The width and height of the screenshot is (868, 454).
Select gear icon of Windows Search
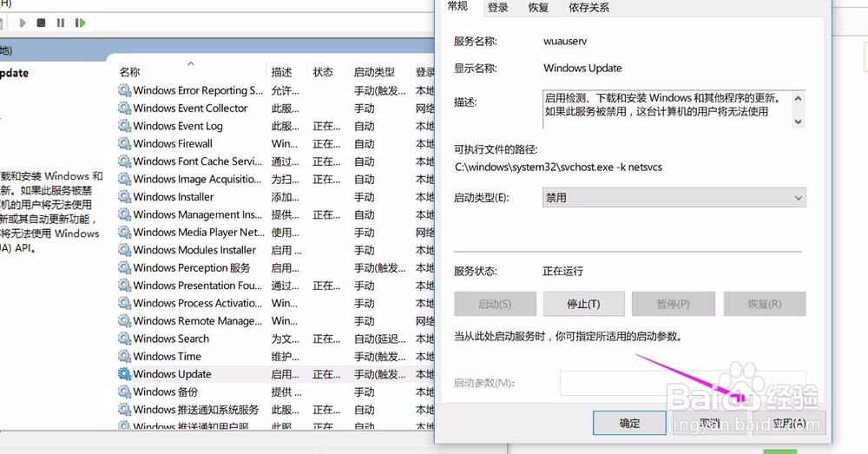tap(124, 339)
